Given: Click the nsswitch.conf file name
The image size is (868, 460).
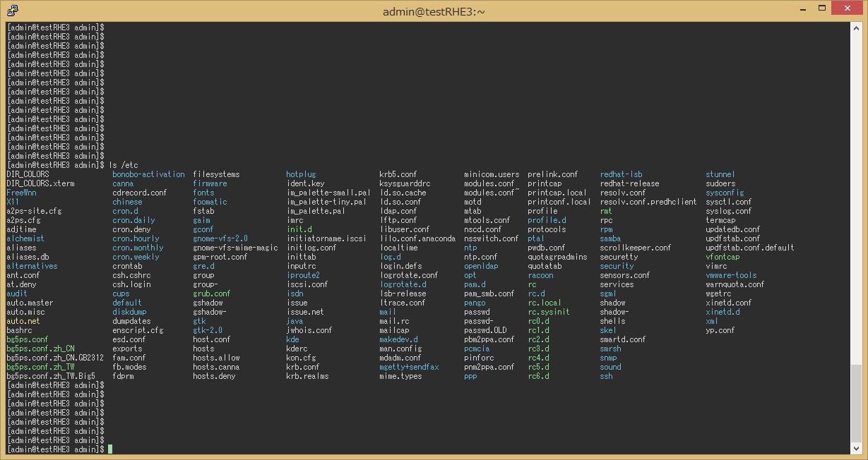Looking at the screenshot, I should click(x=491, y=238).
